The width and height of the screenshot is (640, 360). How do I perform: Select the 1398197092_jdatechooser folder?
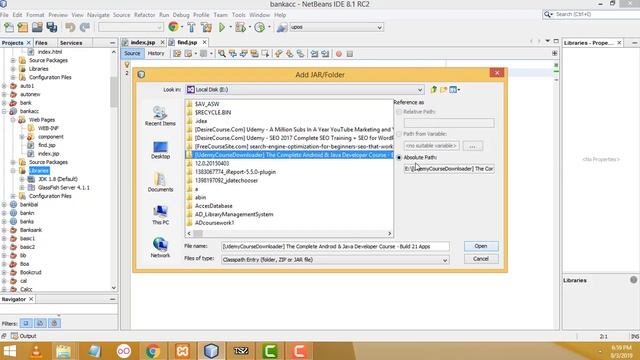click(226, 180)
